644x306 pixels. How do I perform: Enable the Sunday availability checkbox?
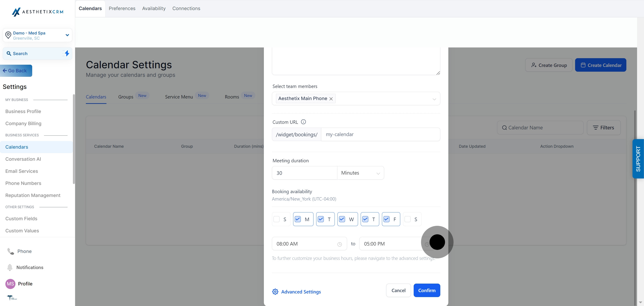pos(277,219)
